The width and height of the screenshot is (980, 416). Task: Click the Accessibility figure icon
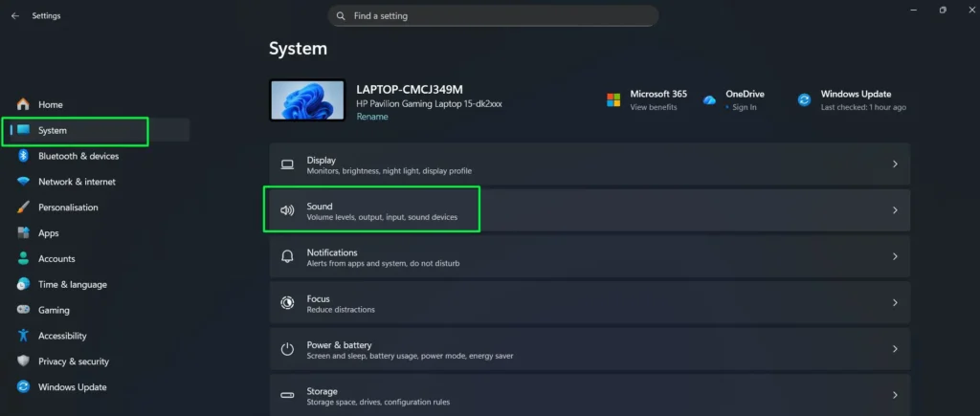tap(23, 336)
